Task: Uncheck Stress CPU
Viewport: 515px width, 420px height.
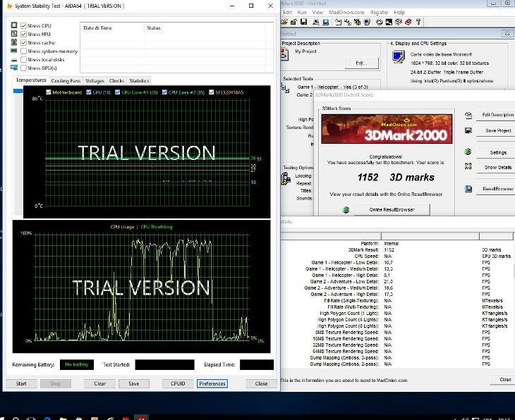Action: (24, 25)
